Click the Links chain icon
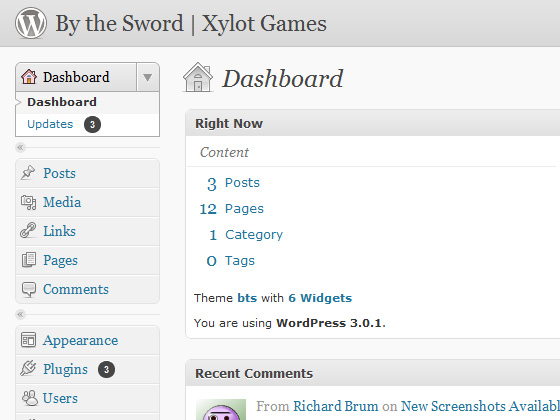 coord(28,231)
